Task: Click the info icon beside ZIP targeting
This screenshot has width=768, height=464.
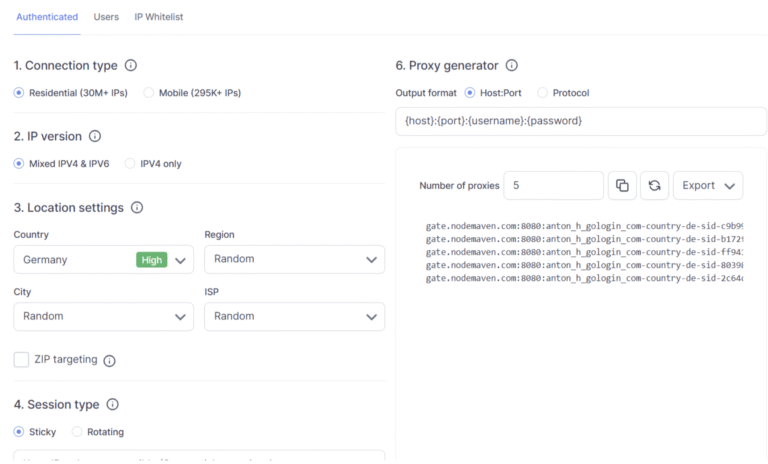Action: 110,361
